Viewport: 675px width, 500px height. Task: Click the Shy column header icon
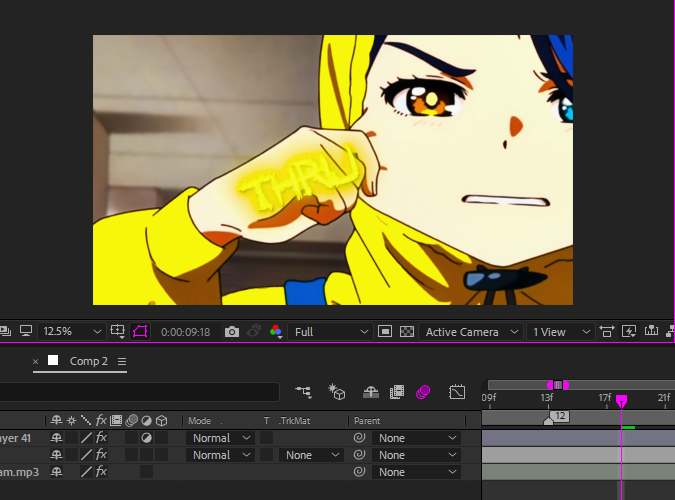coord(56,420)
